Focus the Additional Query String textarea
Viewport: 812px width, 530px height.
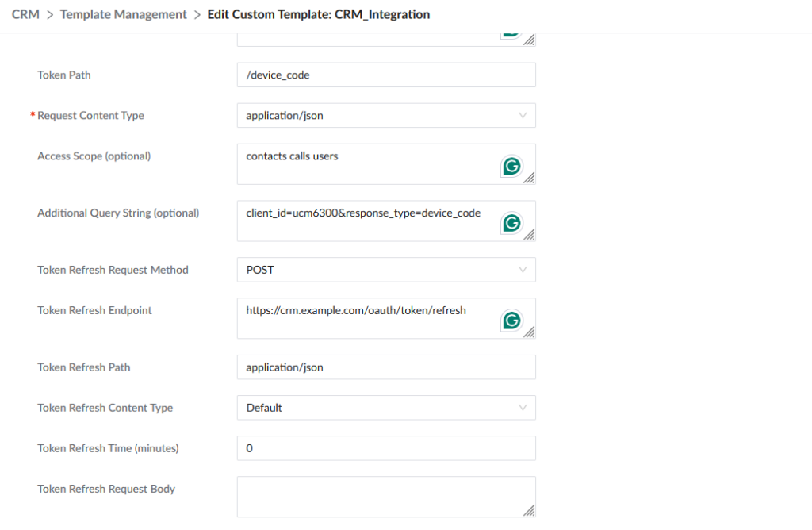(386, 221)
